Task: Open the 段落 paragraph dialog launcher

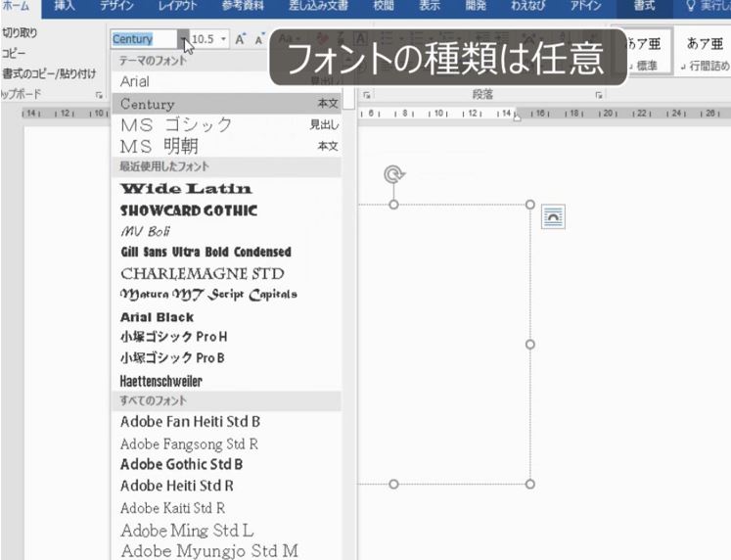Action: point(599,95)
